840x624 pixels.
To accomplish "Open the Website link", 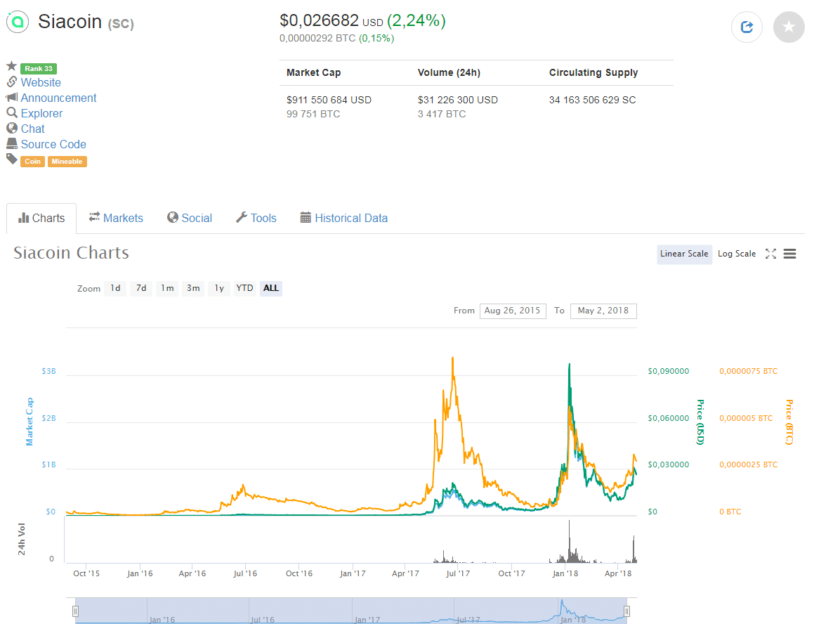I will tap(41, 82).
